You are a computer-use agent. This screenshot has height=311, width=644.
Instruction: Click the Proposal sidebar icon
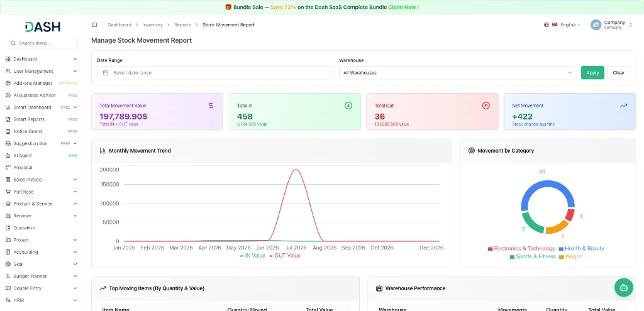tap(8, 167)
